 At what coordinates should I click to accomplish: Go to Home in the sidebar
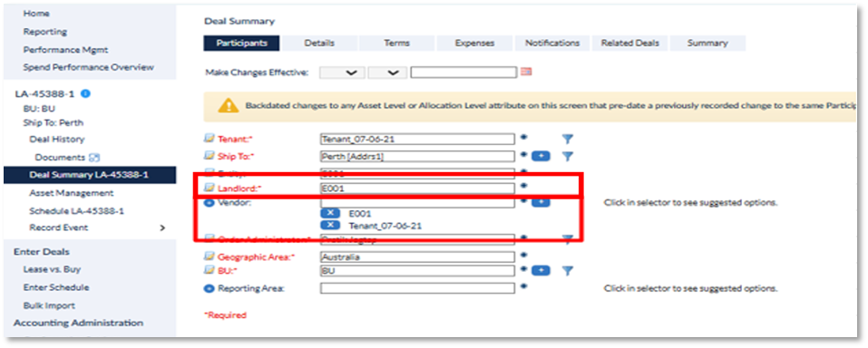point(36,14)
